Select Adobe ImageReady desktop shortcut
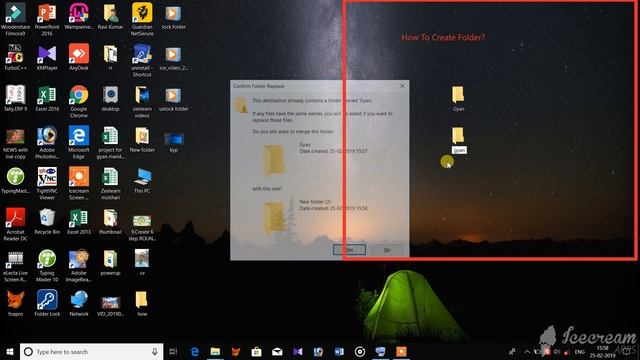 79,265
